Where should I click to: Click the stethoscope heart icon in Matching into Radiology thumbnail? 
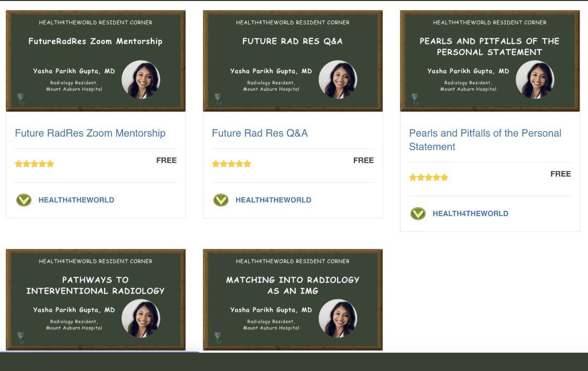click(x=218, y=338)
